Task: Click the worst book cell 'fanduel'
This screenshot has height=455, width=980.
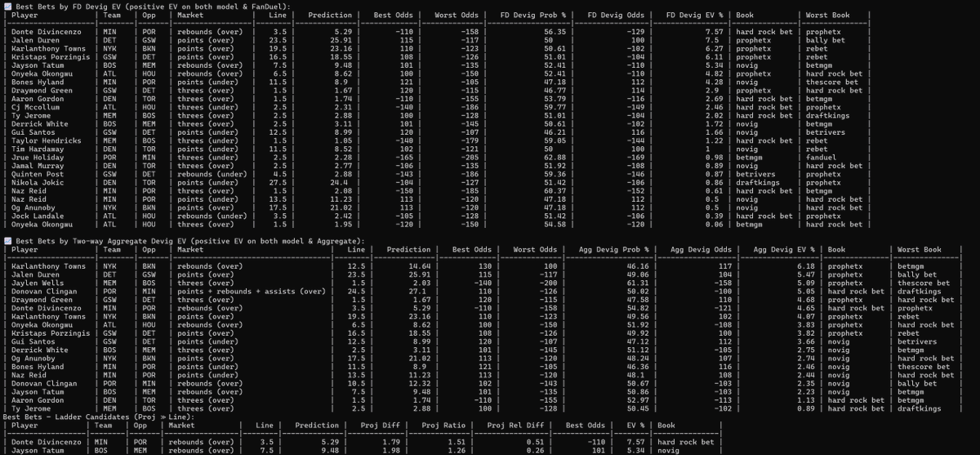Action: (x=822, y=158)
